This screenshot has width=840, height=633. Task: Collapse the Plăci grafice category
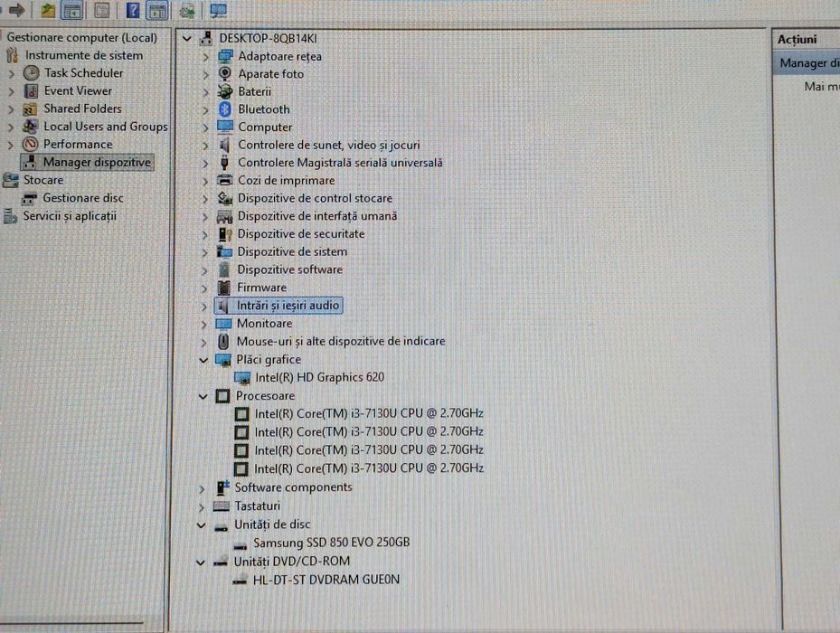(203, 360)
